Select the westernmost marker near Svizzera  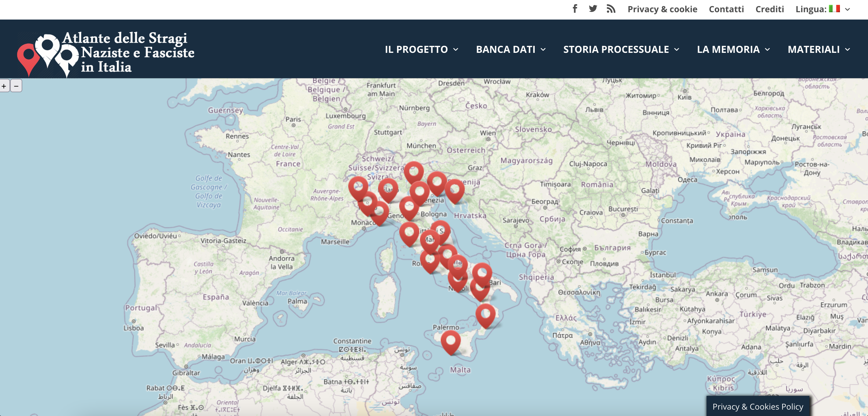coord(358,188)
